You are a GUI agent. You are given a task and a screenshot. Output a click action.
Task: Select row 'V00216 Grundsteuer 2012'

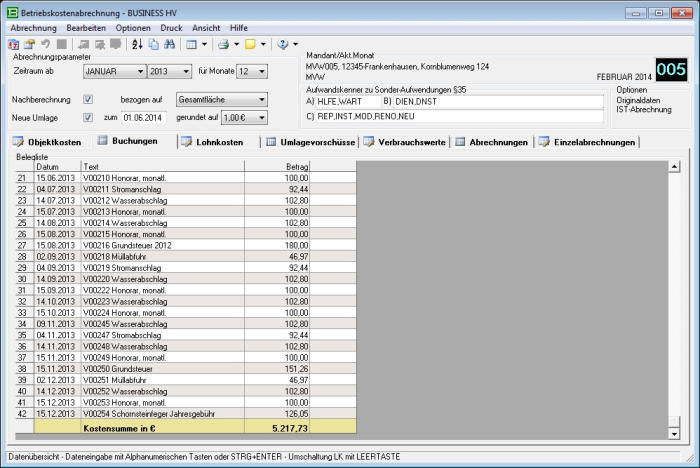(x=186, y=245)
